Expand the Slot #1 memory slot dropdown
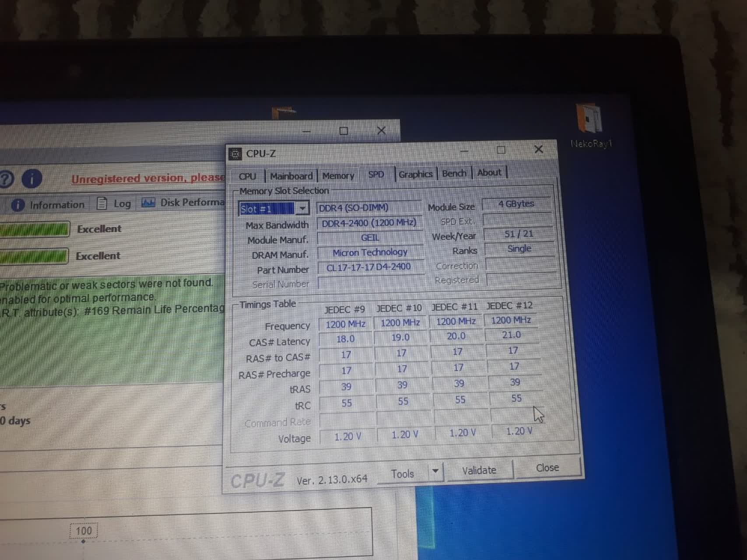This screenshot has width=747, height=560. click(x=302, y=208)
